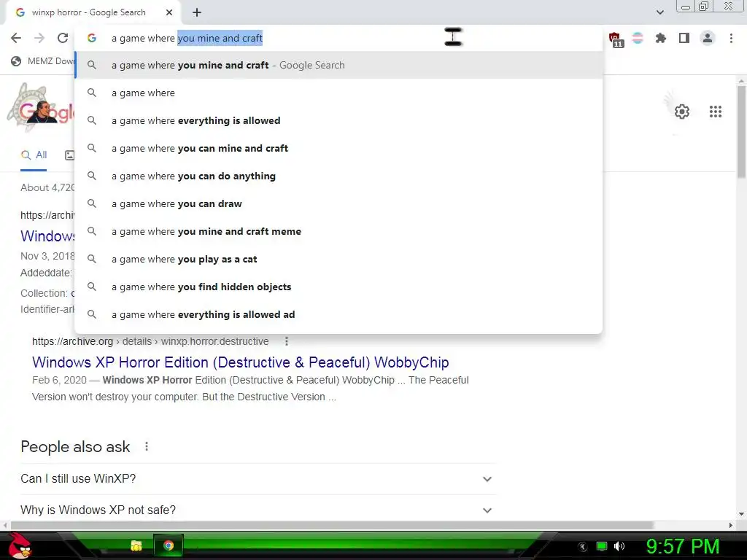This screenshot has height=560, width=747.
Task: Open 'Windows XP Horror Edition (Destructive & Peaceful) WobbyChip' result
Action: coord(240,362)
